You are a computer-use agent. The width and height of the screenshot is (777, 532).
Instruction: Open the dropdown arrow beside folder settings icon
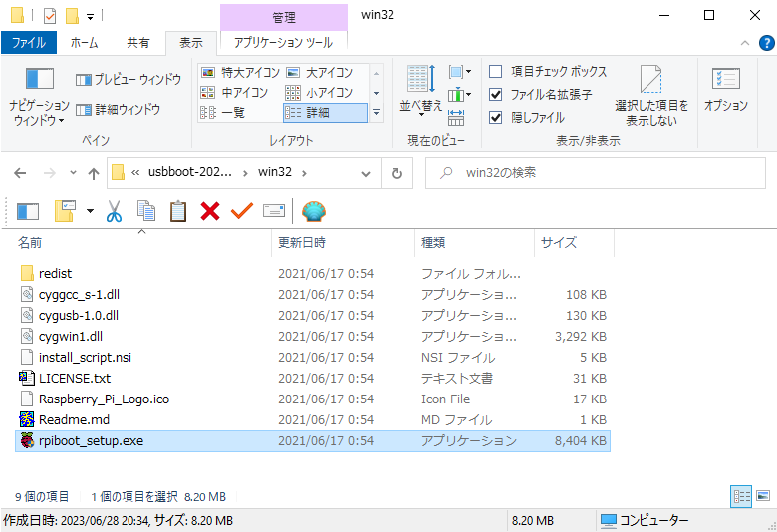tap(90, 211)
